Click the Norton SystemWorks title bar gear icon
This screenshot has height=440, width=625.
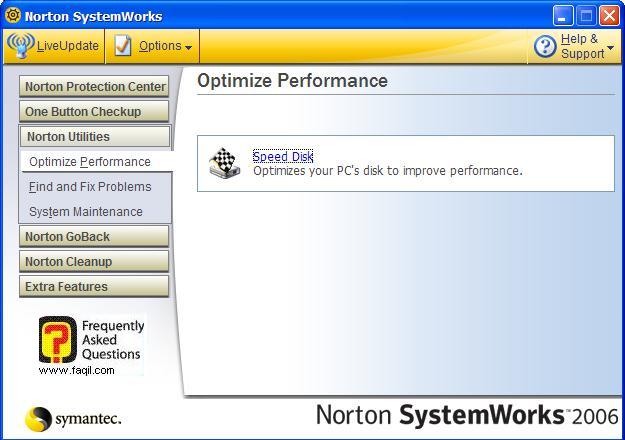point(13,16)
